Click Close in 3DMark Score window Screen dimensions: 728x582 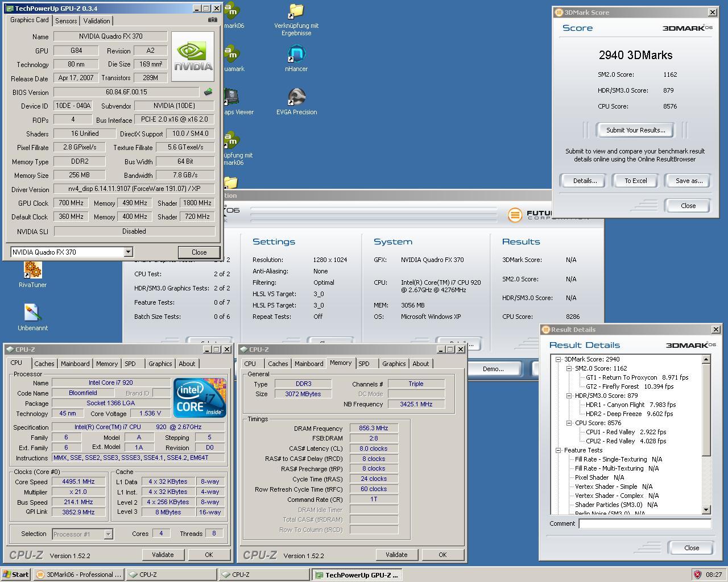point(688,206)
